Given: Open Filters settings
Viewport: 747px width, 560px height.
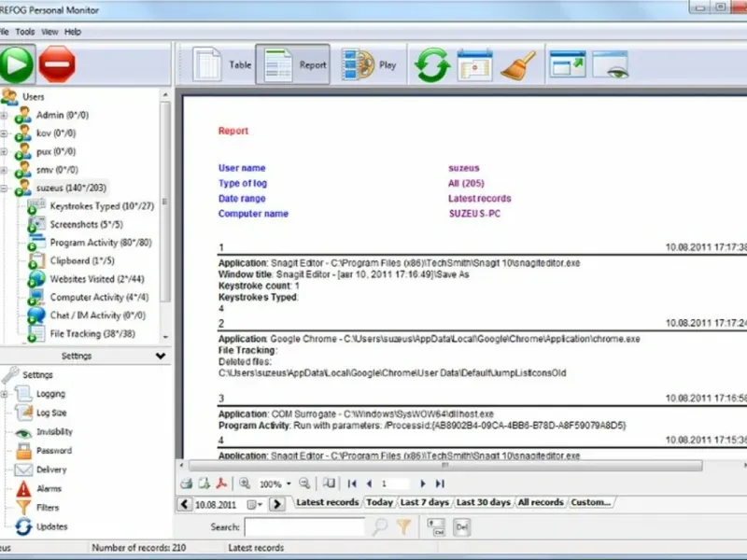Looking at the screenshot, I should 48,508.
